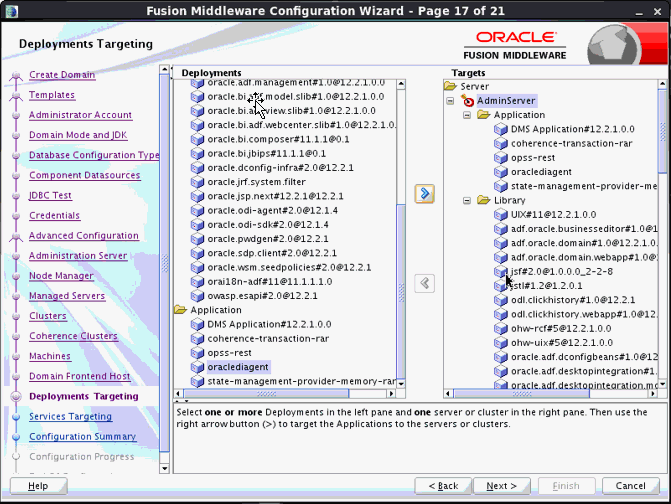Open the Coherence Clusters step
Viewport: 671px width, 504px height.
pyautogui.click(x=73, y=336)
